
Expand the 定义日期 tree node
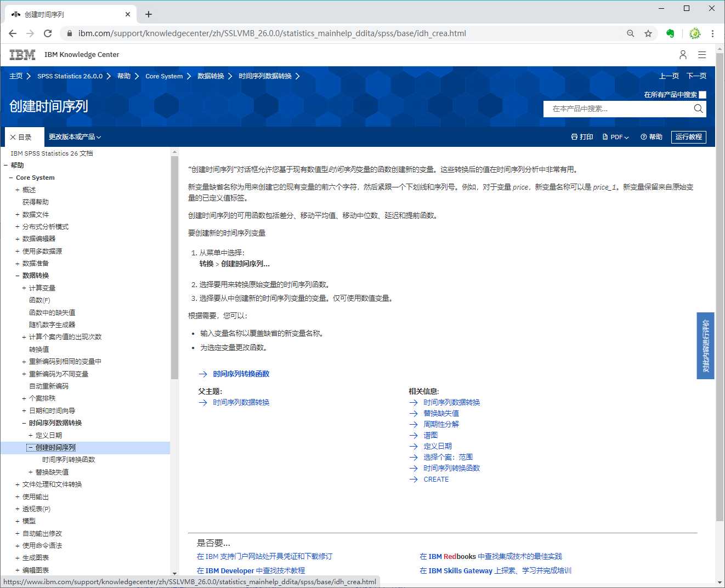click(x=30, y=436)
